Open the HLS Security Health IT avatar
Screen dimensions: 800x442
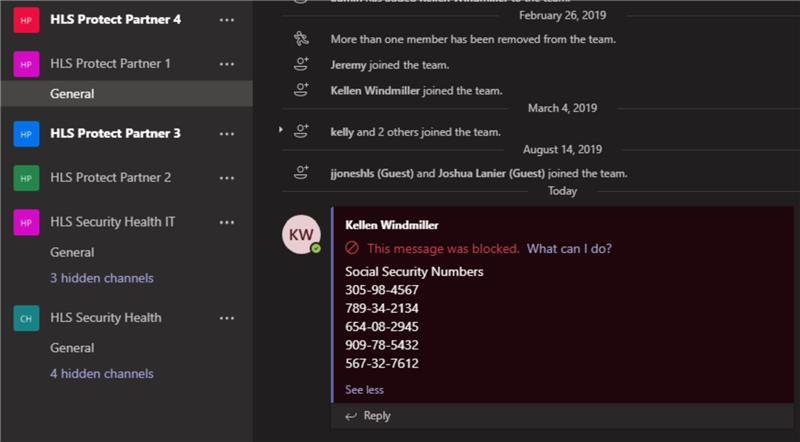[27, 222]
